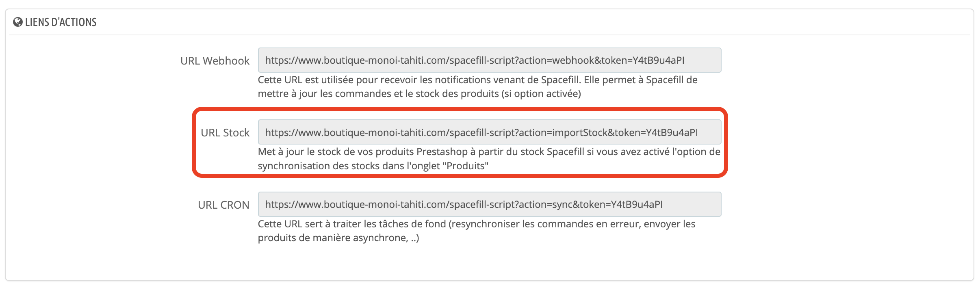Viewport: 980px width, 285px height.
Task: Click the quoted "Produits" tab name in the description
Action: coord(467,166)
